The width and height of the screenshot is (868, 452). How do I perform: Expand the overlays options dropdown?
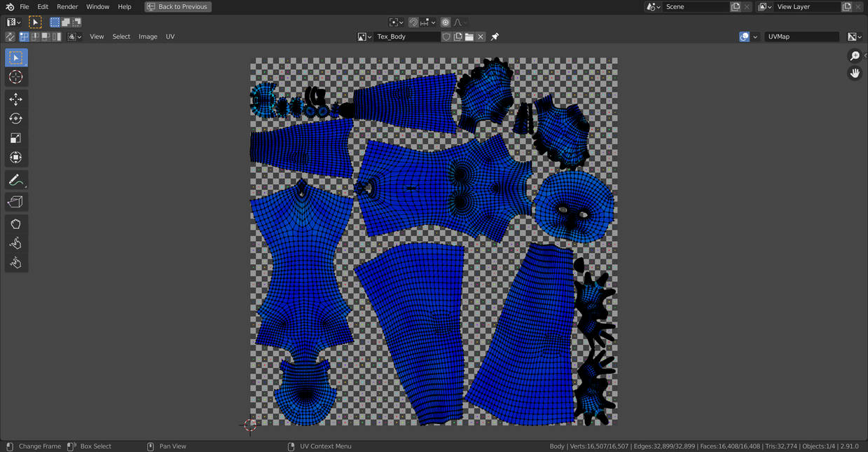coord(755,36)
